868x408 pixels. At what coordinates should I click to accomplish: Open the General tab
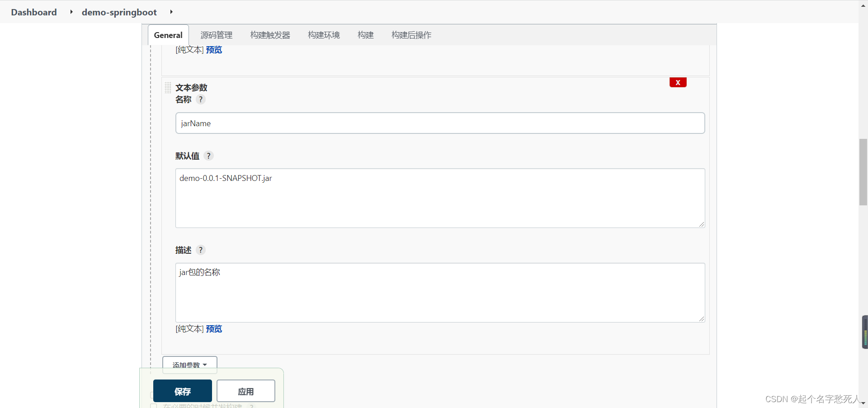tap(168, 35)
